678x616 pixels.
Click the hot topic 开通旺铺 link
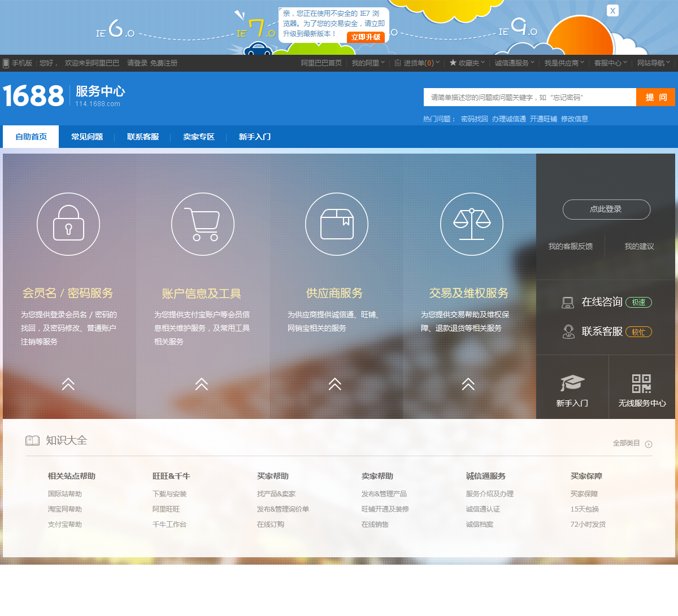pos(544,119)
